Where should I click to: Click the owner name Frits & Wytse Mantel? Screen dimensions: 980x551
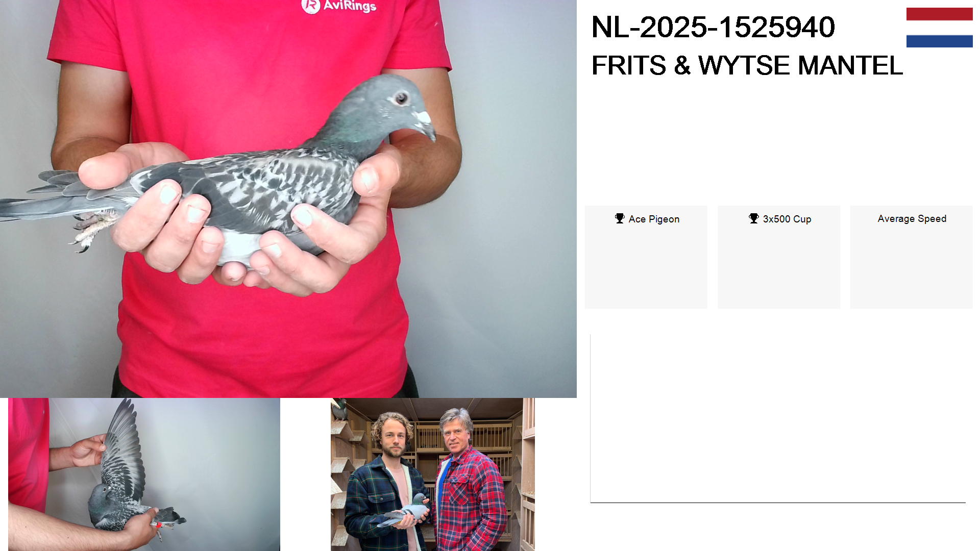(747, 65)
